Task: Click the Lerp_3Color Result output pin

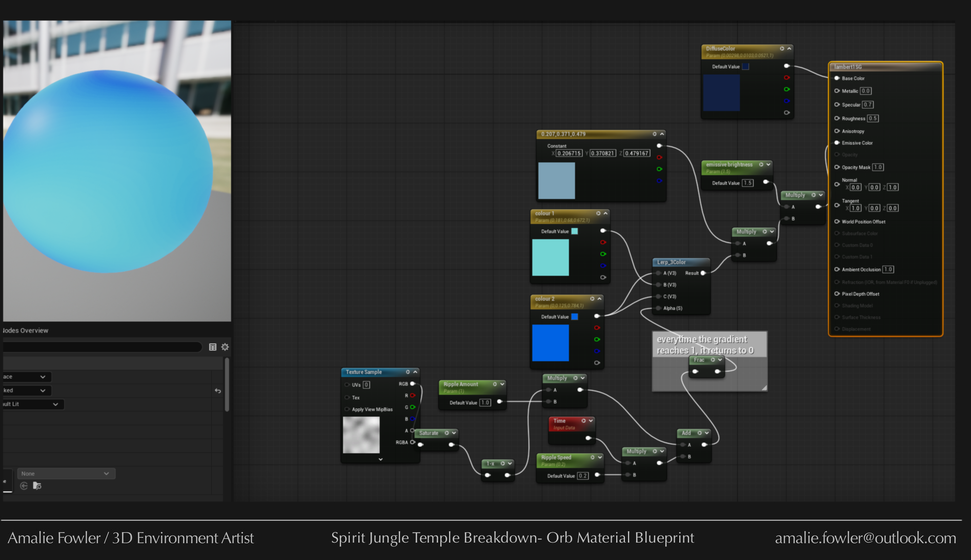Action: tap(703, 273)
